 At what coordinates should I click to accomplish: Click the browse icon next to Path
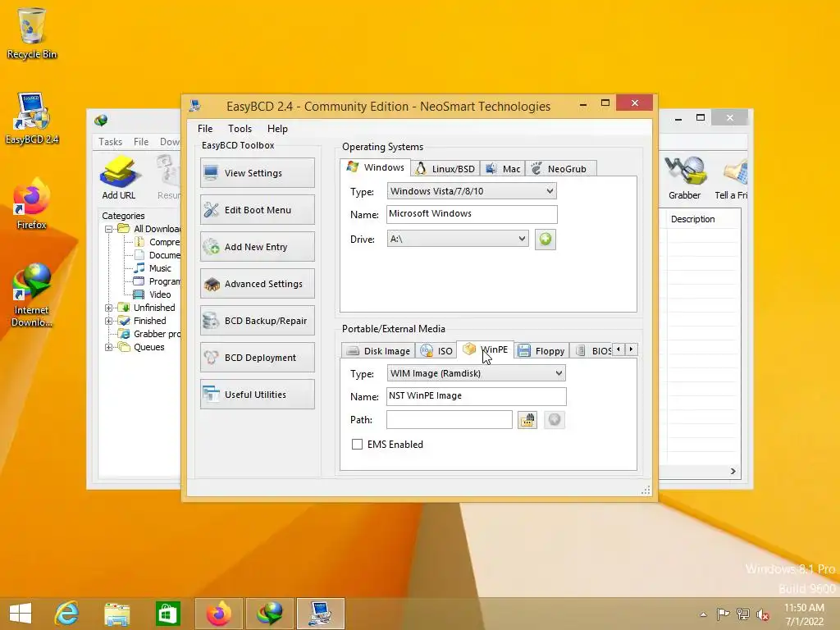tap(527, 419)
